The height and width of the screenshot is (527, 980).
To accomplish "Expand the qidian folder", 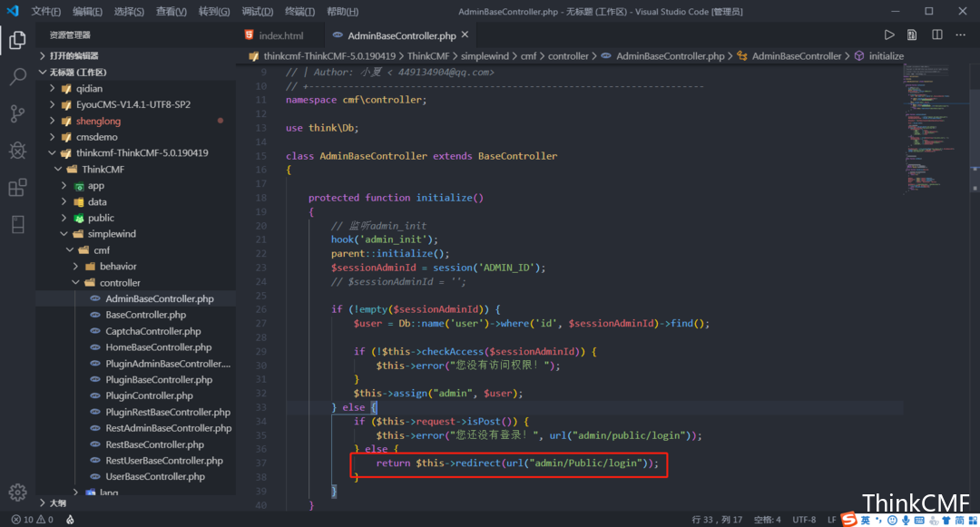I will (136, 89).
